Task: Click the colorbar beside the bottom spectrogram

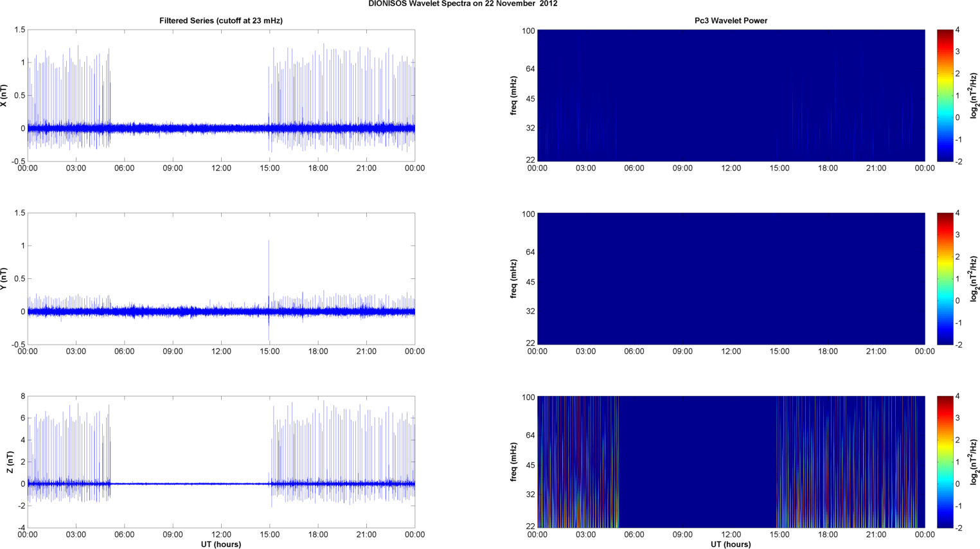Action: point(945,462)
